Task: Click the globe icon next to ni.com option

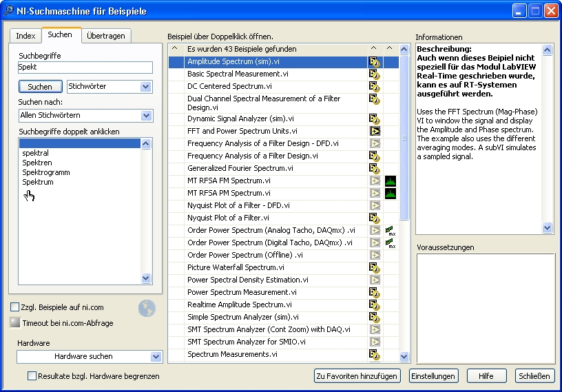Action: [x=147, y=309]
